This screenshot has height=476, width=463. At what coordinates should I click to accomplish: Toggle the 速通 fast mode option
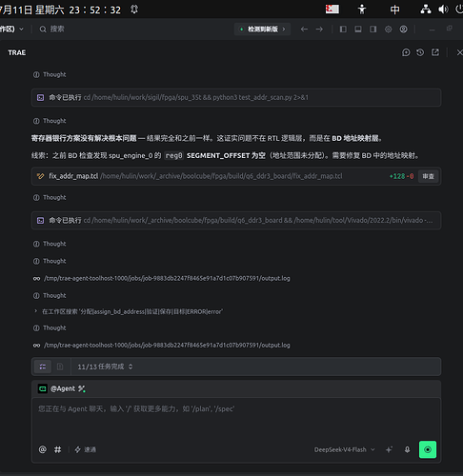click(x=85, y=449)
